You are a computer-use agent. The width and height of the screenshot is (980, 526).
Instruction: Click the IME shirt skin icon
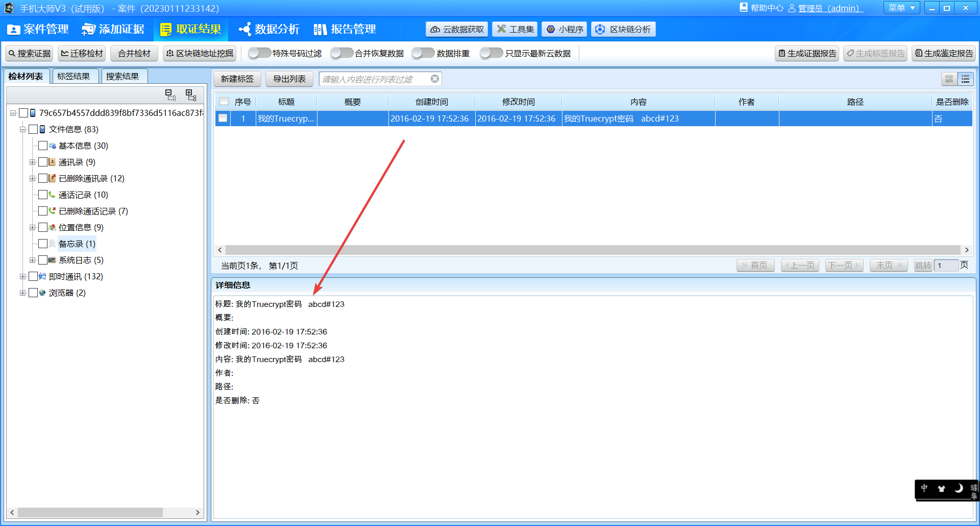pyautogui.click(x=942, y=488)
